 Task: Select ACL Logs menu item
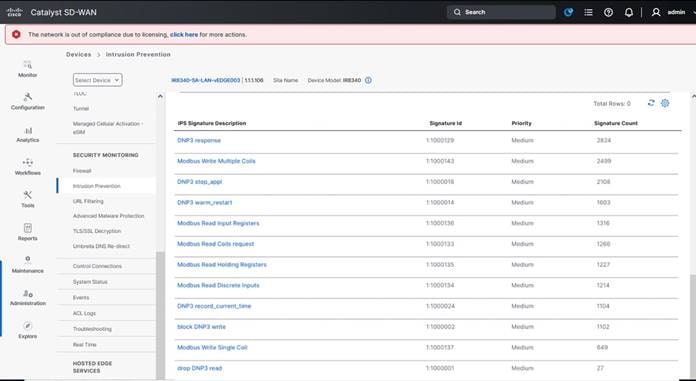(84, 313)
